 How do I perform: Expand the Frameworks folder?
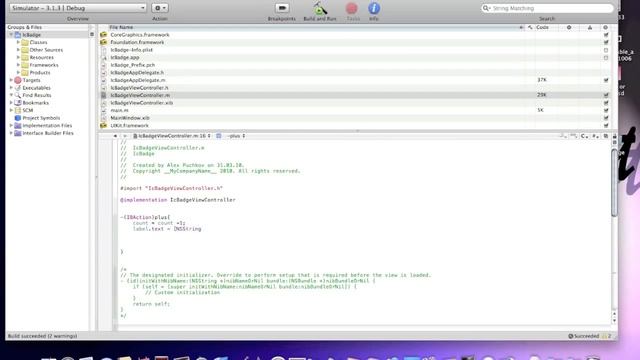click(18, 65)
